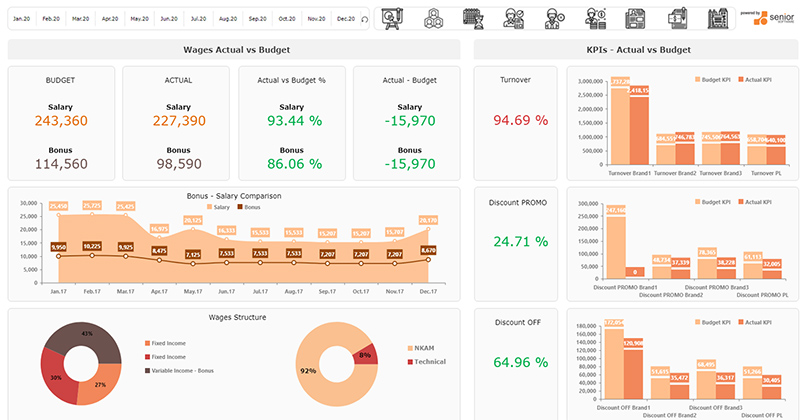
Task: Select Jun.20 in the month filter
Action: [x=169, y=18]
